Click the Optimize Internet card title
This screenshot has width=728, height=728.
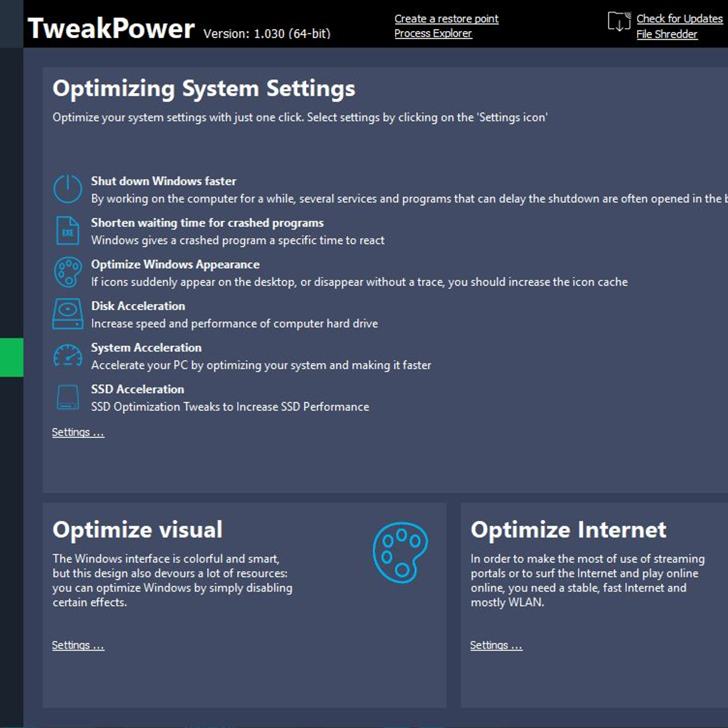pyautogui.click(x=568, y=530)
